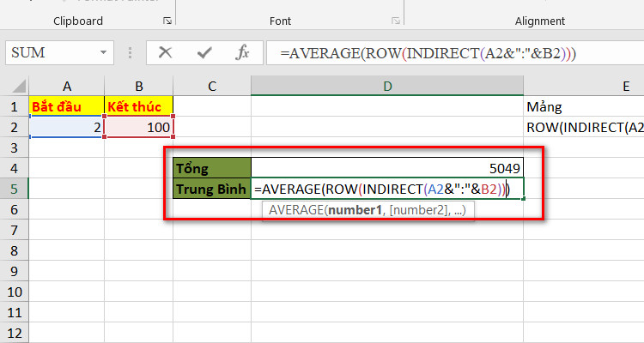The image size is (644, 343).
Task: Click the 'Mảng' cell in column E
Action: click(x=584, y=106)
